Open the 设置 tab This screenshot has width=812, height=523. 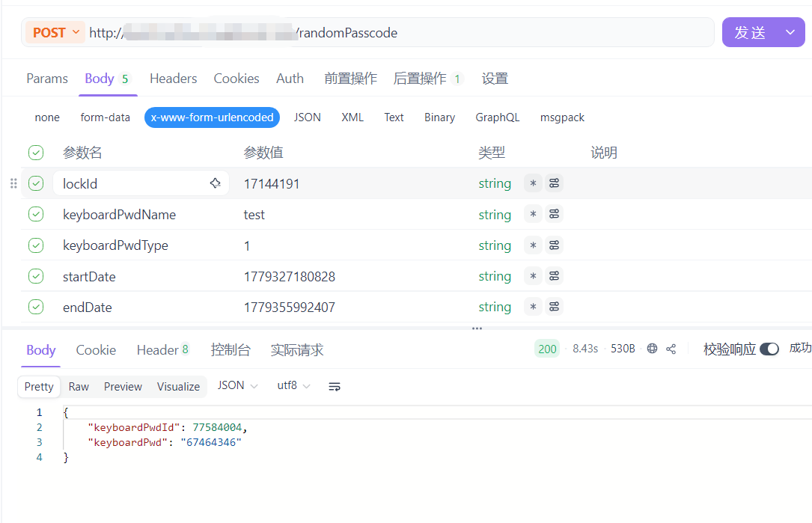tap(495, 79)
